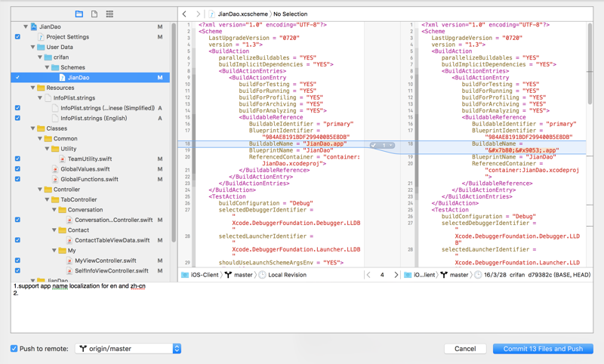Viewport: 604px width, 364px height.
Task: Open the change marker dropdown arrow
Action: [x=391, y=145]
